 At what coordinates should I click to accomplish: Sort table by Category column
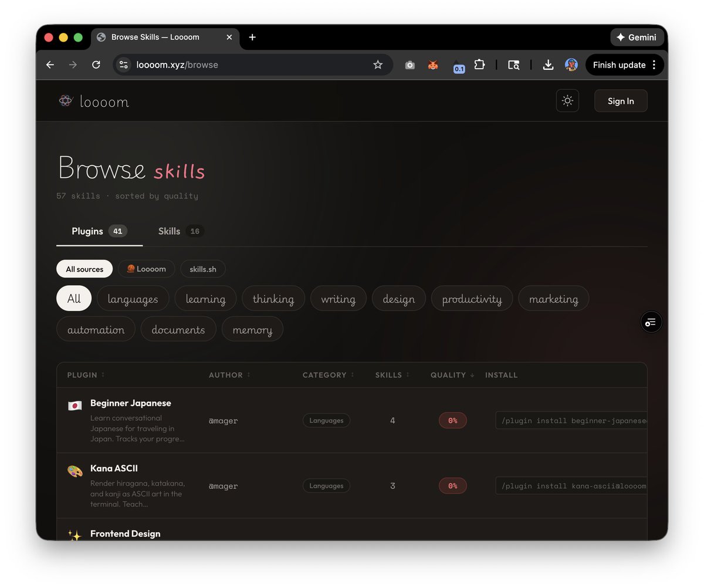329,375
